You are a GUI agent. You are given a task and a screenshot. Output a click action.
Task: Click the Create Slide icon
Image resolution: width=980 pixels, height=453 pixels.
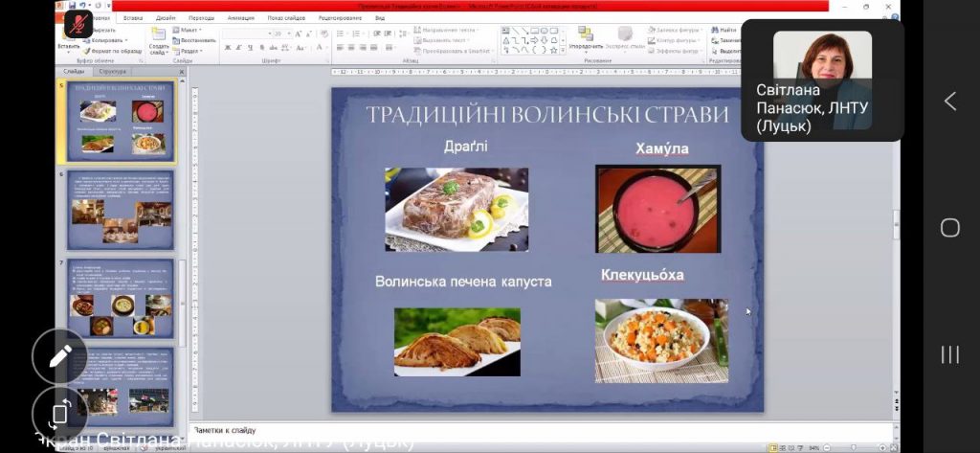(x=158, y=39)
